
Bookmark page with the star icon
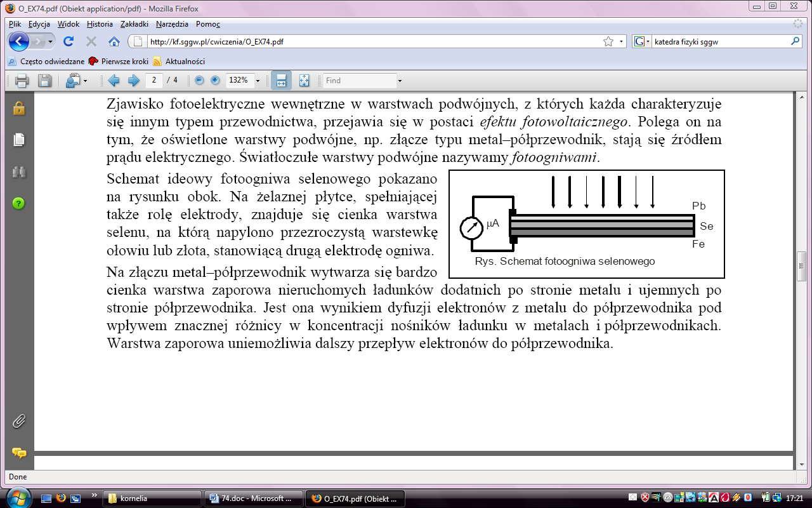[608, 41]
